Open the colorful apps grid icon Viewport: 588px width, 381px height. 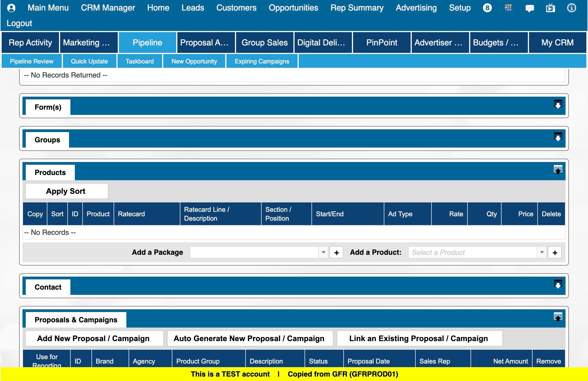[x=508, y=8]
